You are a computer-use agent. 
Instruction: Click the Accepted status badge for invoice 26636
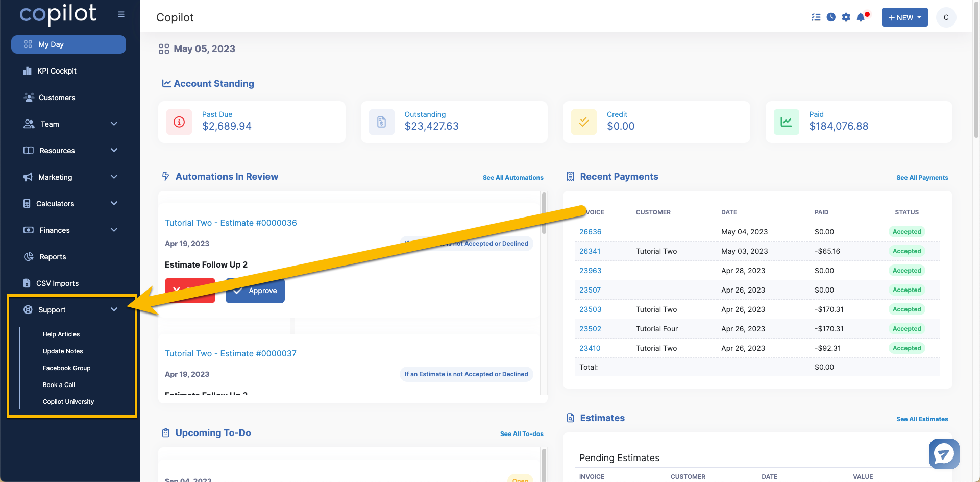906,232
